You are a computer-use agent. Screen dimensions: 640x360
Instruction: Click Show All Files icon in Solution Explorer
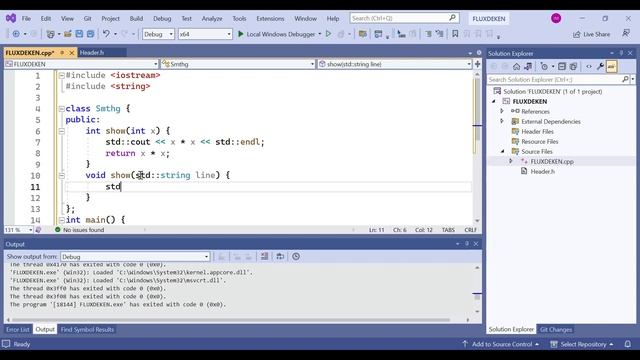click(x=573, y=67)
